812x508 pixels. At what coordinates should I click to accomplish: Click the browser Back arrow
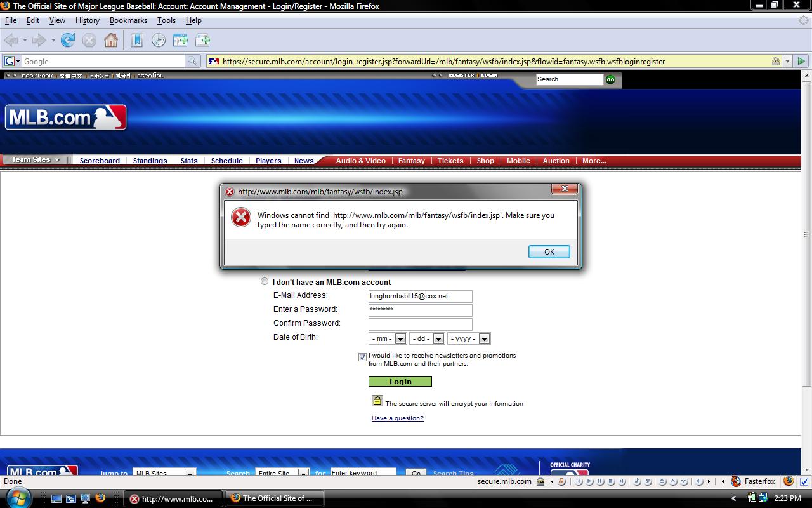pos(11,41)
